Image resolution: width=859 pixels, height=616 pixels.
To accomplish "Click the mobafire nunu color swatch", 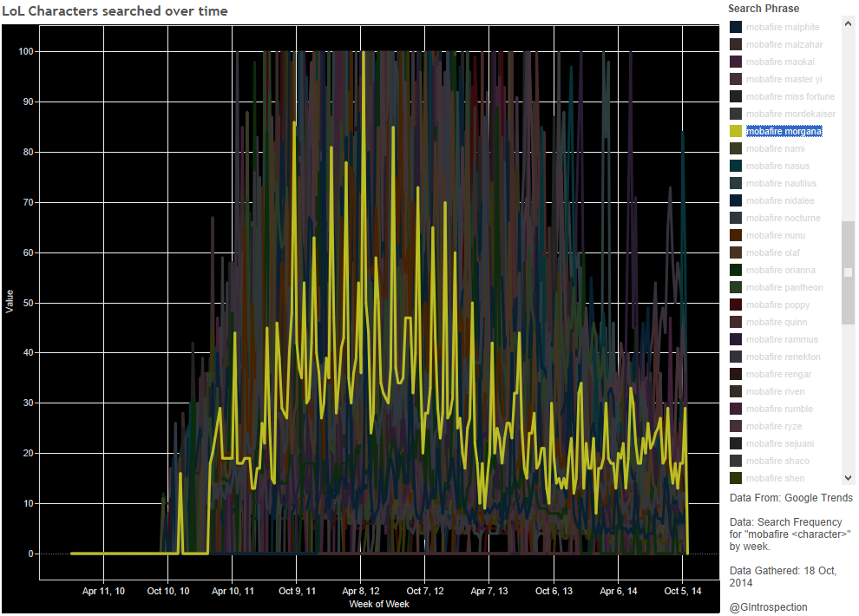I will [736, 235].
